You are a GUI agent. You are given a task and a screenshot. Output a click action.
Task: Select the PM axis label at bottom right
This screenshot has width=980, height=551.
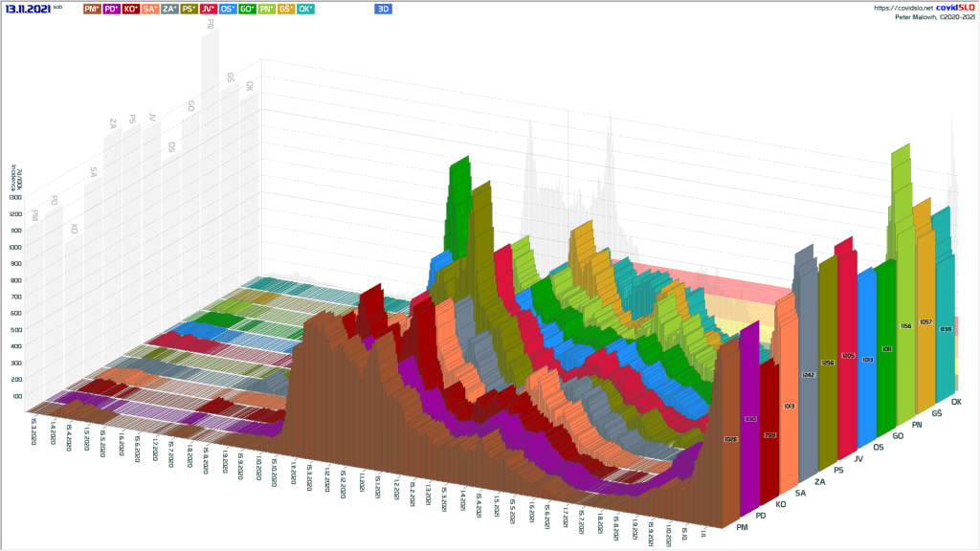click(x=743, y=526)
